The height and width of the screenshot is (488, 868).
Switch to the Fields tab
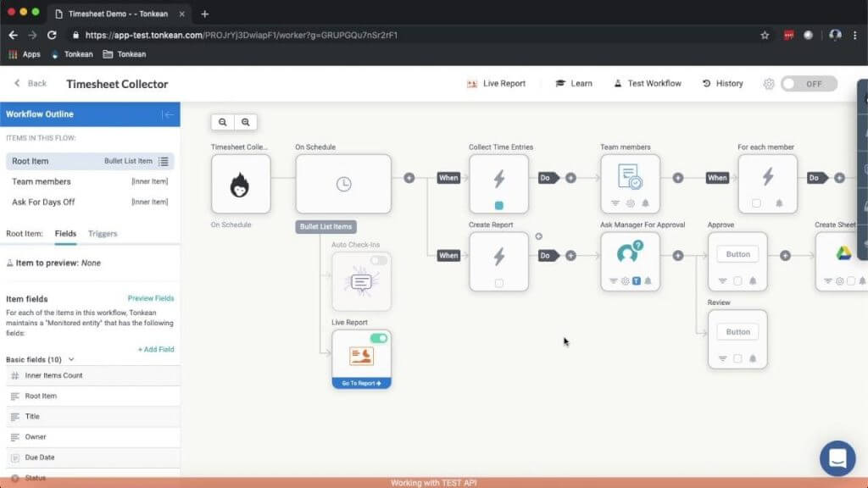tap(65, 234)
